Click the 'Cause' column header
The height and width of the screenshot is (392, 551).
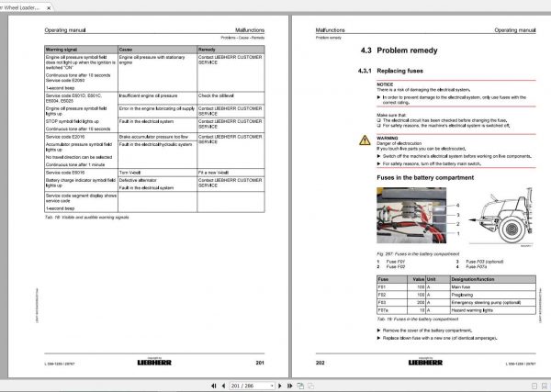click(157, 50)
